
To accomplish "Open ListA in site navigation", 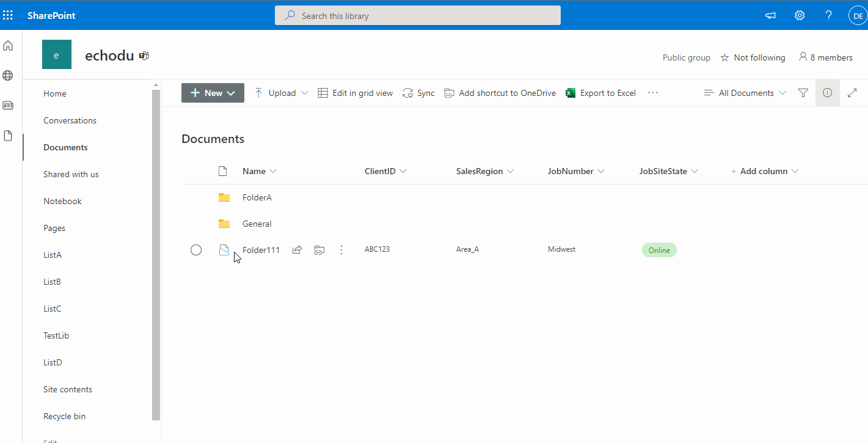I will (53, 255).
